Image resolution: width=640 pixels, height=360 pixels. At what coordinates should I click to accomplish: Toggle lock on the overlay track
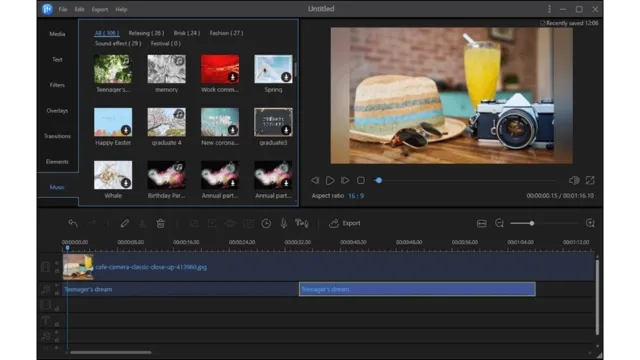[57, 309]
